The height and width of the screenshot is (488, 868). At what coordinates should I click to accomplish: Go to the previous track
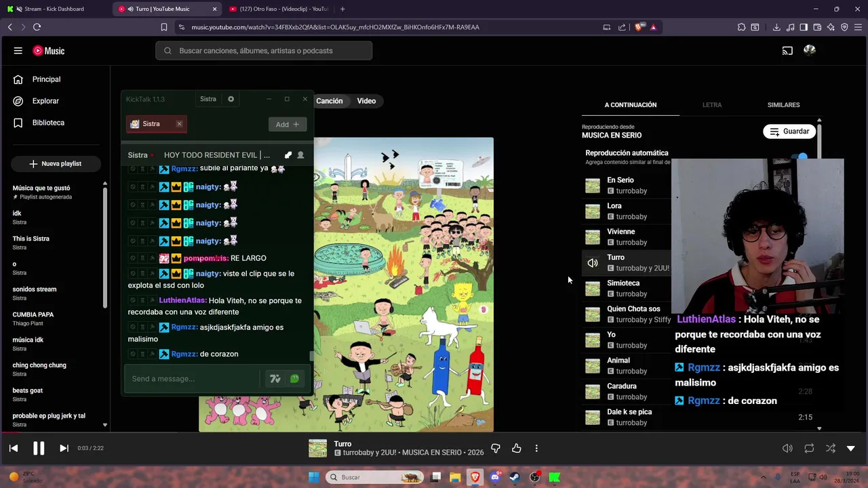(x=14, y=448)
